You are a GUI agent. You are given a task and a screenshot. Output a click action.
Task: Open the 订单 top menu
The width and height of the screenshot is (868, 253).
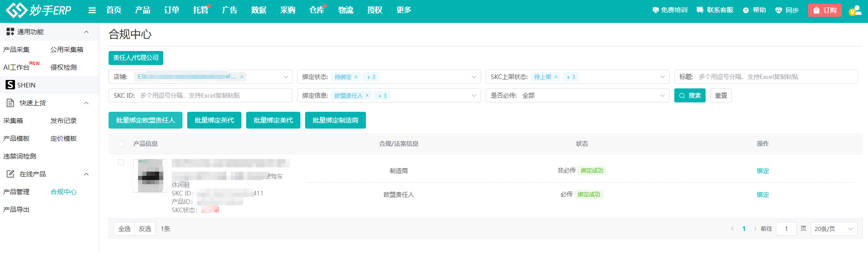pyautogui.click(x=172, y=10)
